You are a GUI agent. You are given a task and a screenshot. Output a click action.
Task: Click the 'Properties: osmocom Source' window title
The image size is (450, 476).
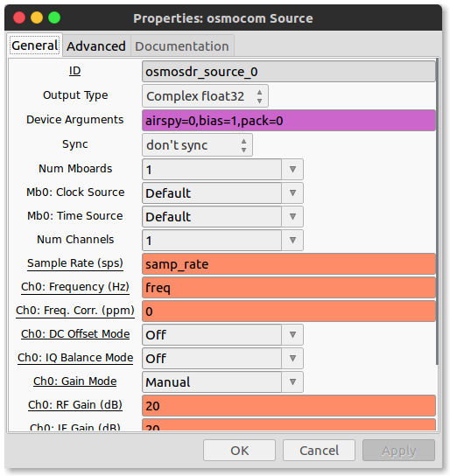(x=223, y=18)
